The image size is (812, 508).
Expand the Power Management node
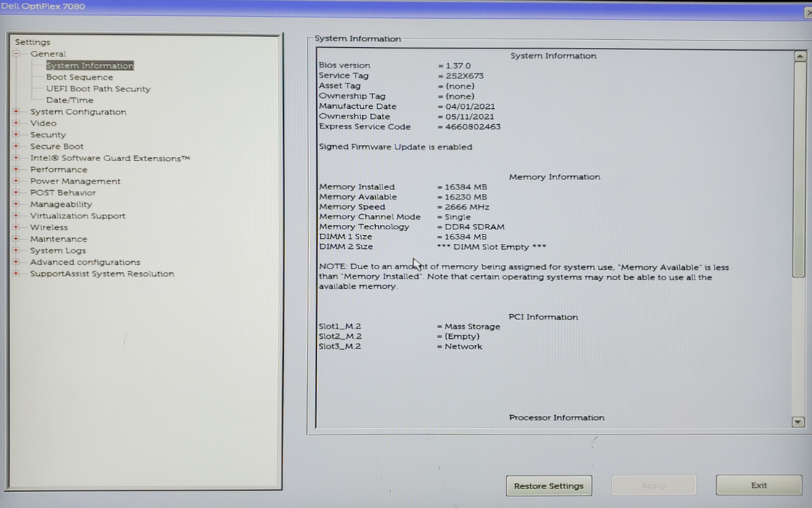click(16, 181)
